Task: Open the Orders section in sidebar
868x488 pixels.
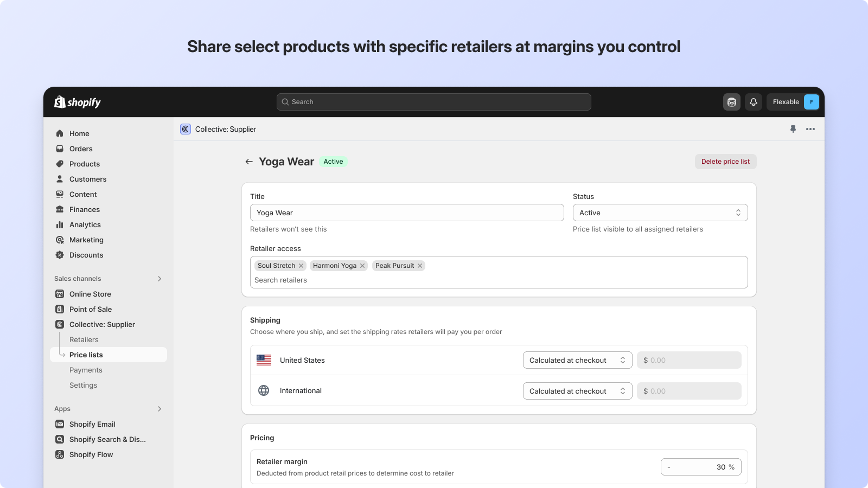Action: click(x=80, y=149)
